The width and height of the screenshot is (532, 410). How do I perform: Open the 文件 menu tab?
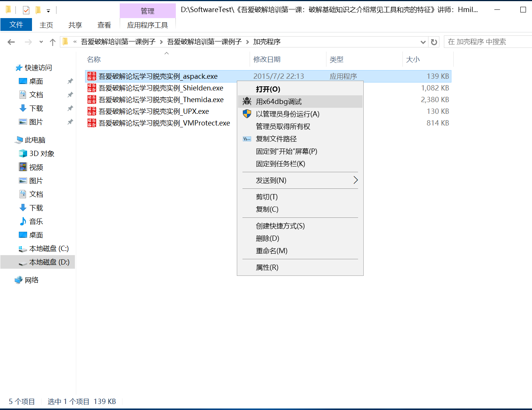click(x=16, y=25)
